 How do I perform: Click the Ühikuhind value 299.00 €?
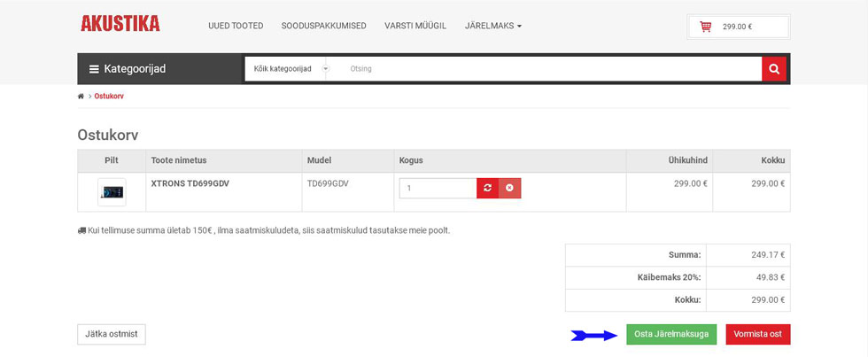[691, 183]
